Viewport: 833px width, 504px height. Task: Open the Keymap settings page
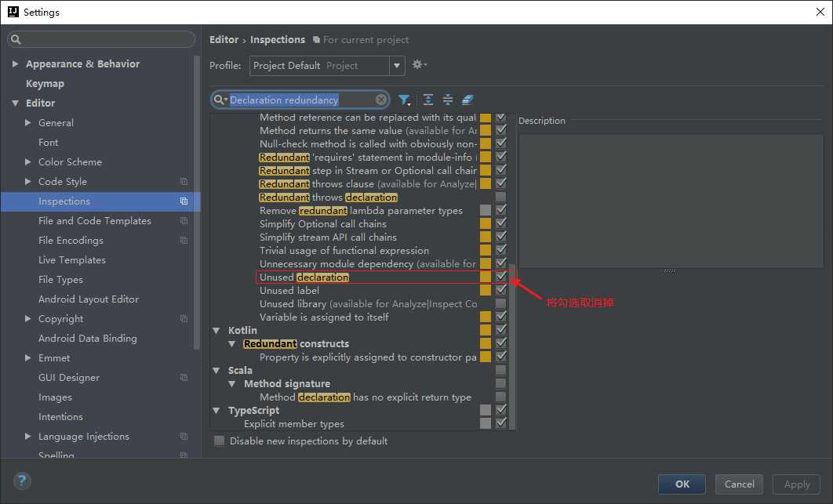[x=45, y=83]
